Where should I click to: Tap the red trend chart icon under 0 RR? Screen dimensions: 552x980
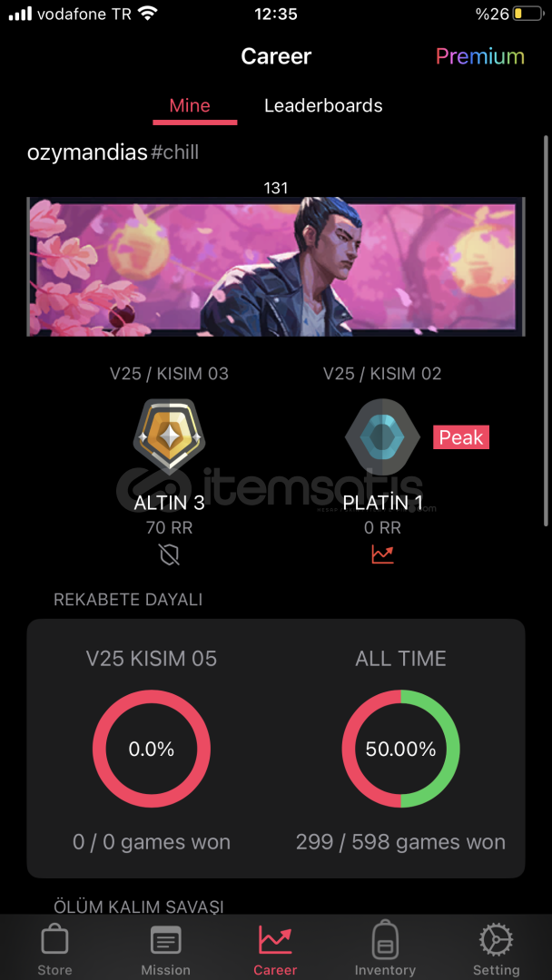(x=382, y=555)
